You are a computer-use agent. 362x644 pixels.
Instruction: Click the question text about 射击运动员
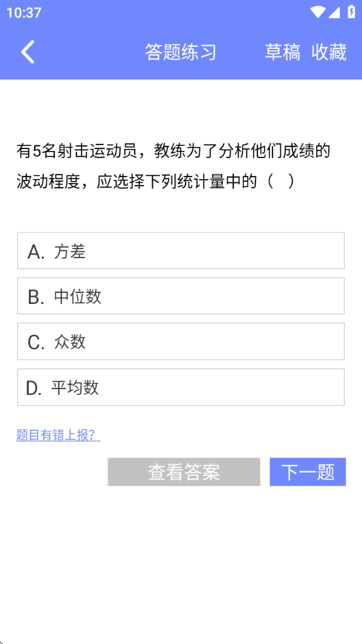173,166
